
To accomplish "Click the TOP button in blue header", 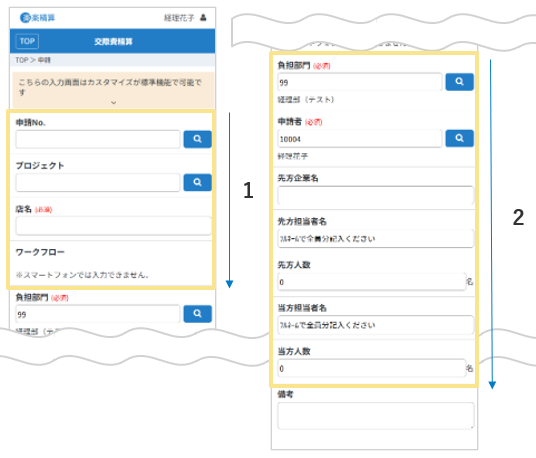I will tap(27, 41).
